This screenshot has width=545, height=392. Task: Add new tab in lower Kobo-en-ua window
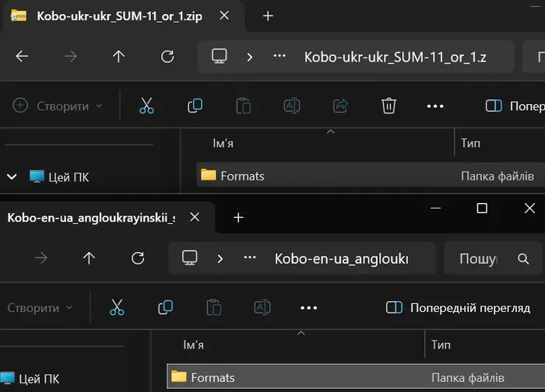[x=238, y=218]
